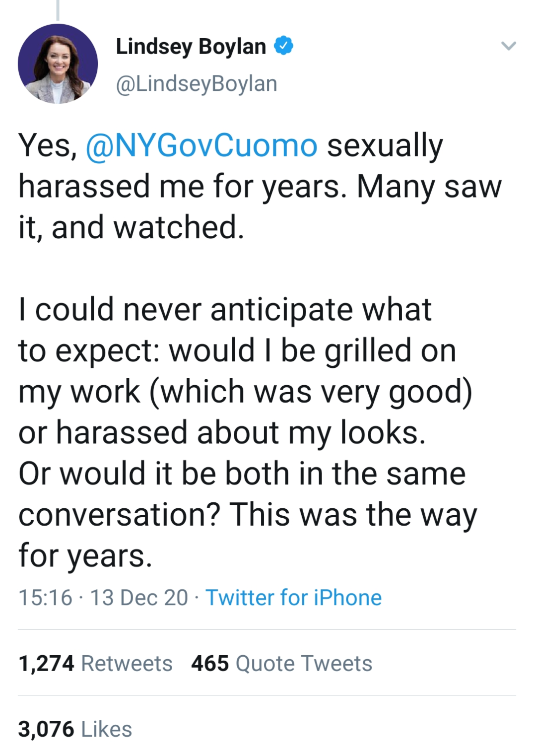Click the Quote Tweets label

pyautogui.click(x=303, y=663)
